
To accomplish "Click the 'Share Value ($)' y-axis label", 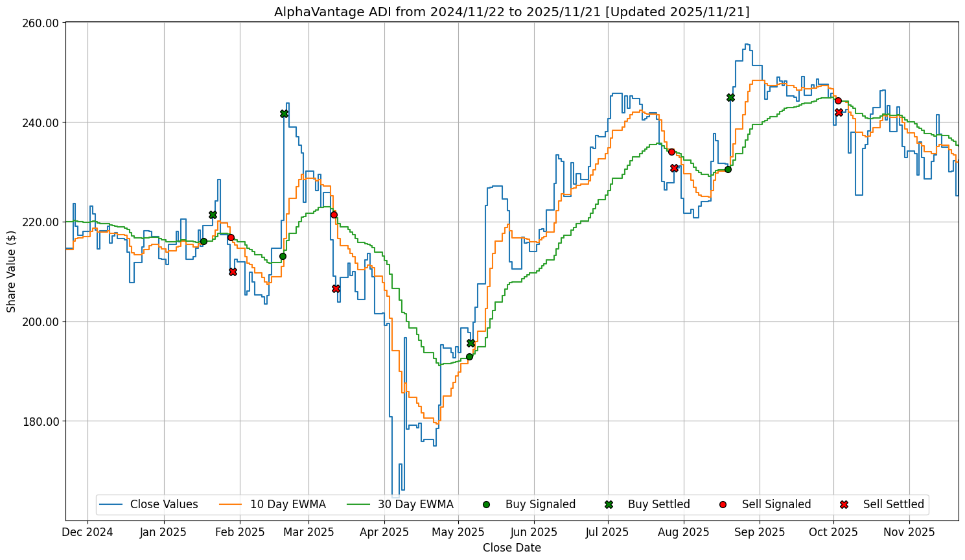I will pos(11,271).
